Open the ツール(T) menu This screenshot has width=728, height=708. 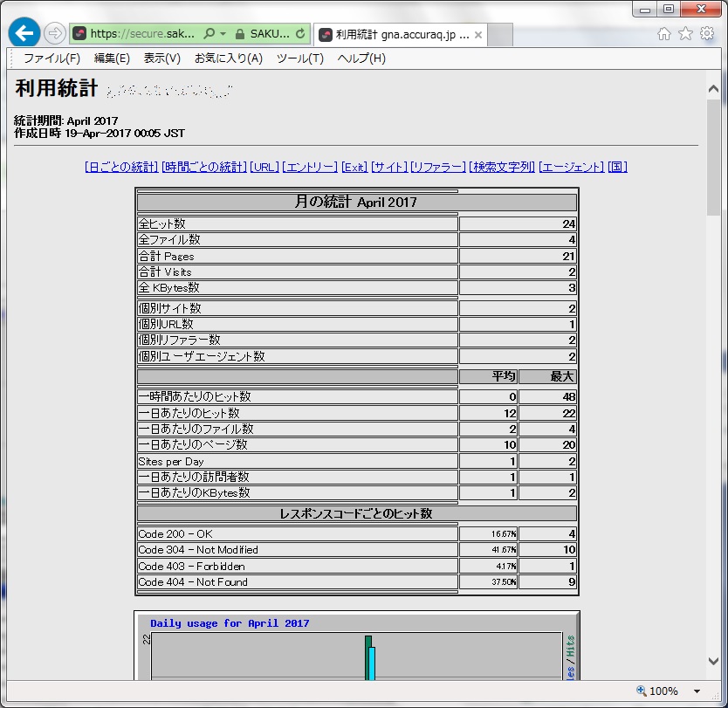299,58
